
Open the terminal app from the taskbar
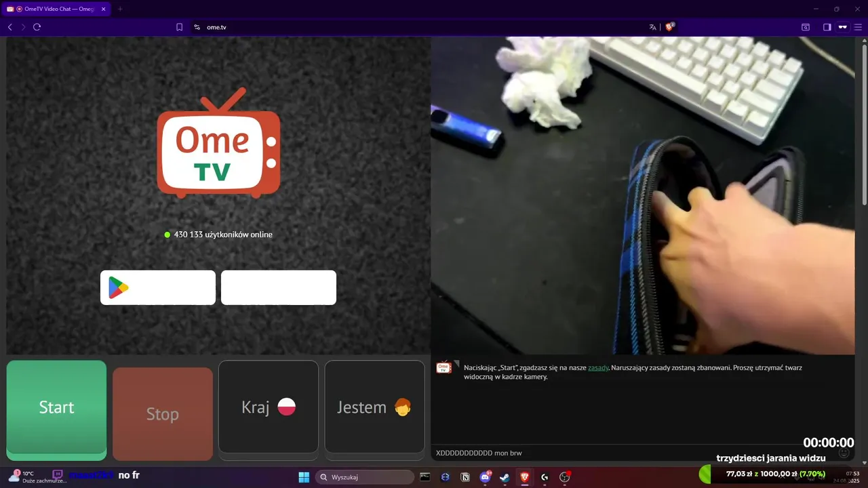[x=425, y=477]
